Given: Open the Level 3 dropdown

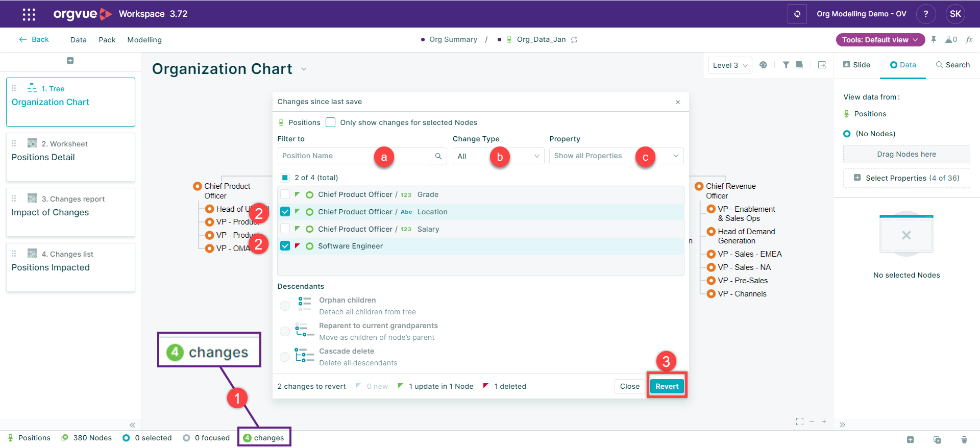Looking at the screenshot, I should click(x=730, y=65).
